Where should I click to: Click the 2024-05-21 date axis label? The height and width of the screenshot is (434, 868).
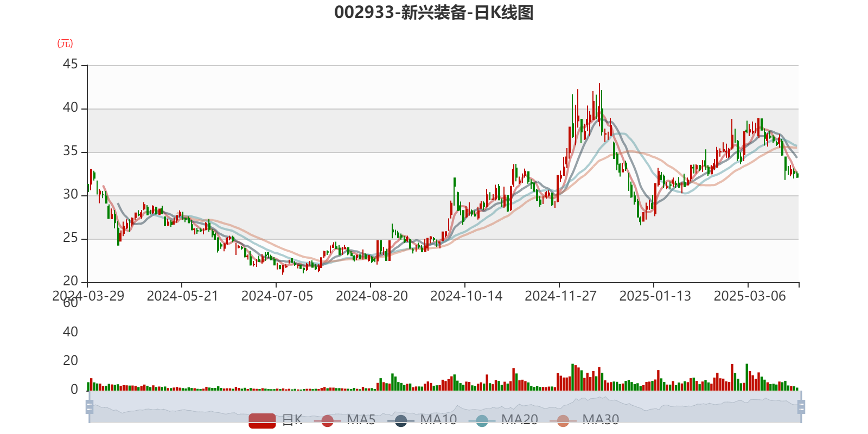pyautogui.click(x=182, y=296)
